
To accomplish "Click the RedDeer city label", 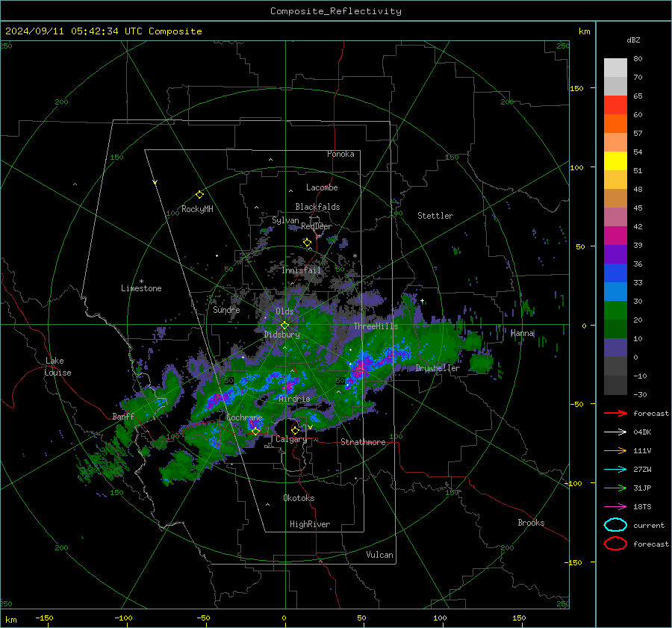I will (317, 226).
